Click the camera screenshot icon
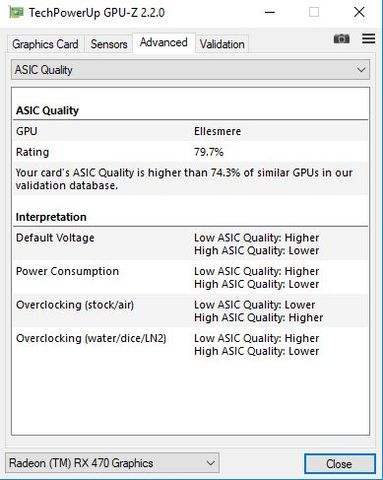The width and height of the screenshot is (383, 480). (341, 39)
